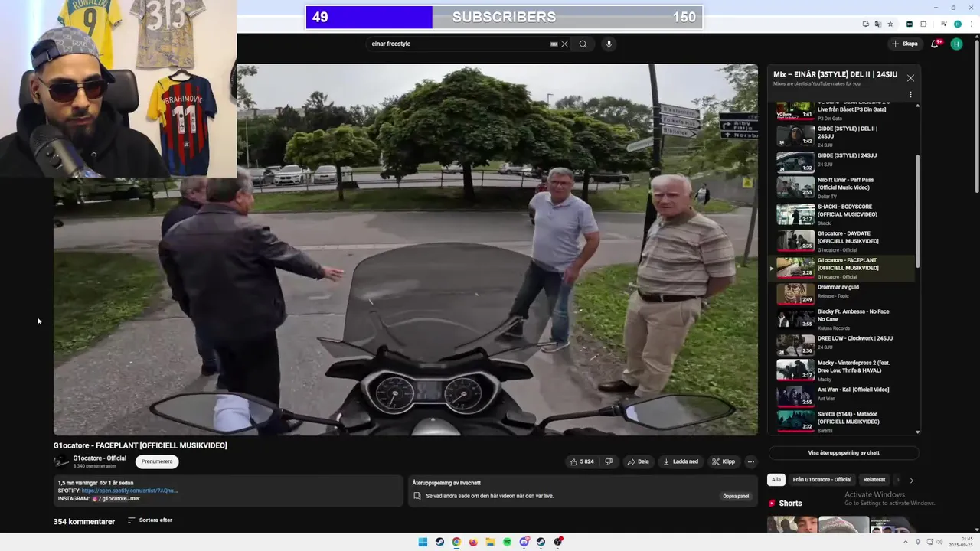Click the Skapa create button

(904, 44)
